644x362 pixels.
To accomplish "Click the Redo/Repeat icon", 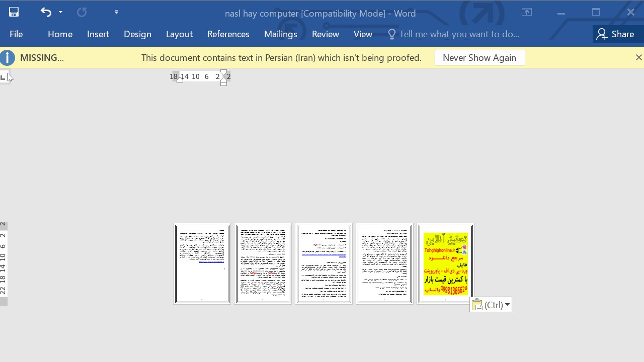I will 82,12.
